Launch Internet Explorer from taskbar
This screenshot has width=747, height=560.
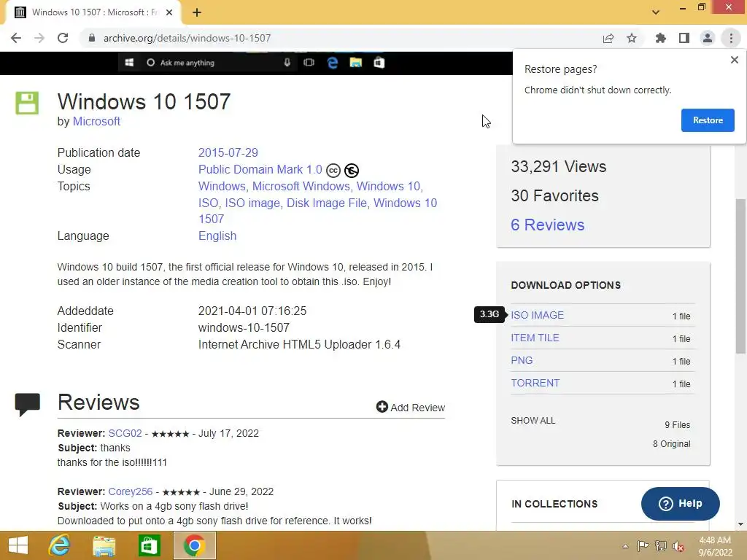click(59, 545)
